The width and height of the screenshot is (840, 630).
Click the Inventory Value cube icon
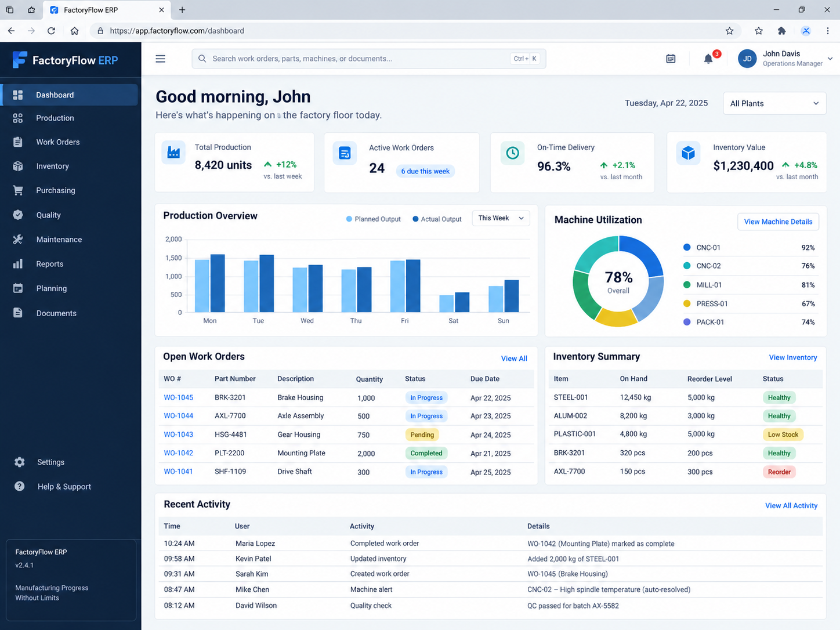[688, 153]
